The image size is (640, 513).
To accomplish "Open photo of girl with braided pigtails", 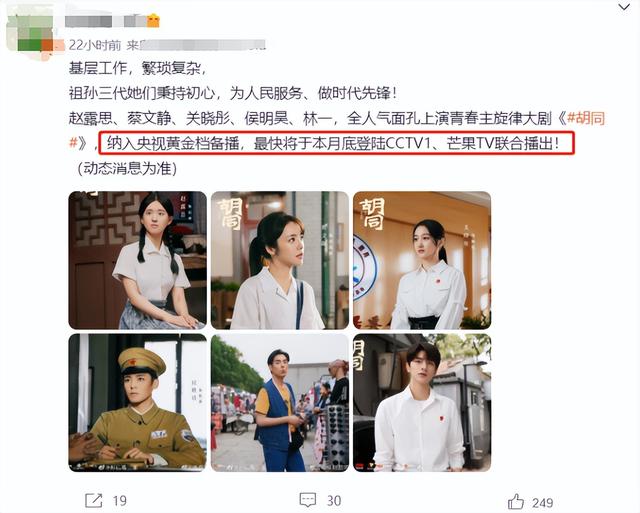I will 138,260.
